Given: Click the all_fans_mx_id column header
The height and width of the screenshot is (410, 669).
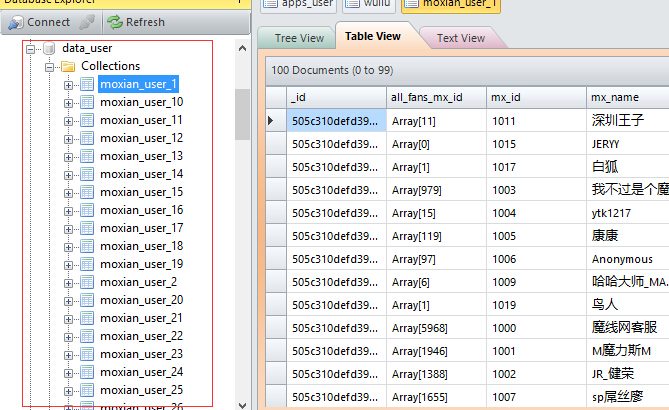Looking at the screenshot, I should [x=436, y=97].
